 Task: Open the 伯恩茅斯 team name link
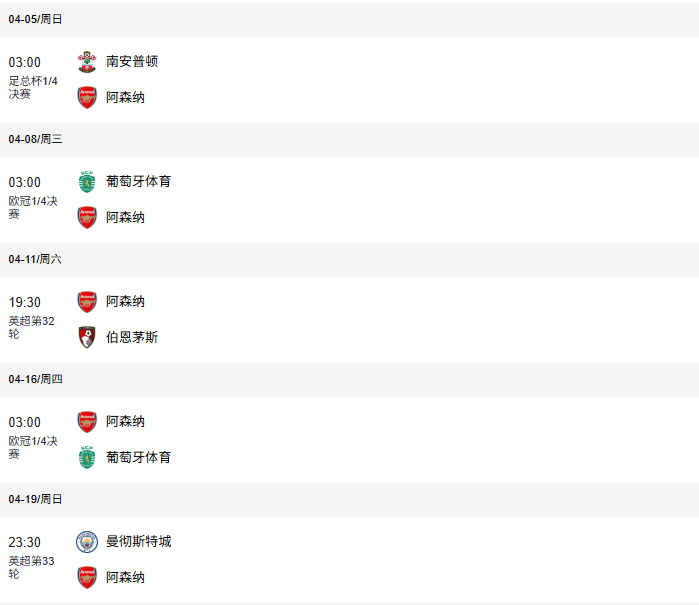click(x=132, y=337)
